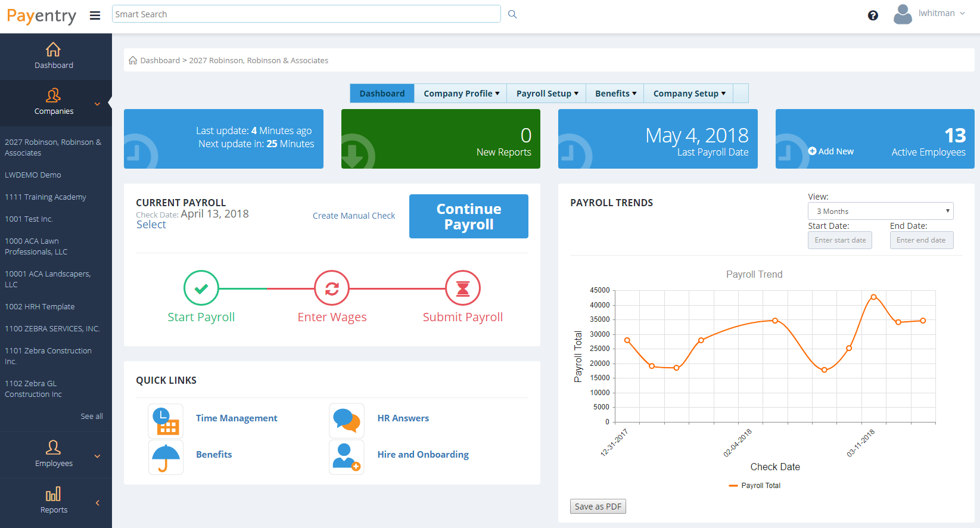This screenshot has width=980, height=528.
Task: Open help via question mark icon
Action: (x=873, y=15)
